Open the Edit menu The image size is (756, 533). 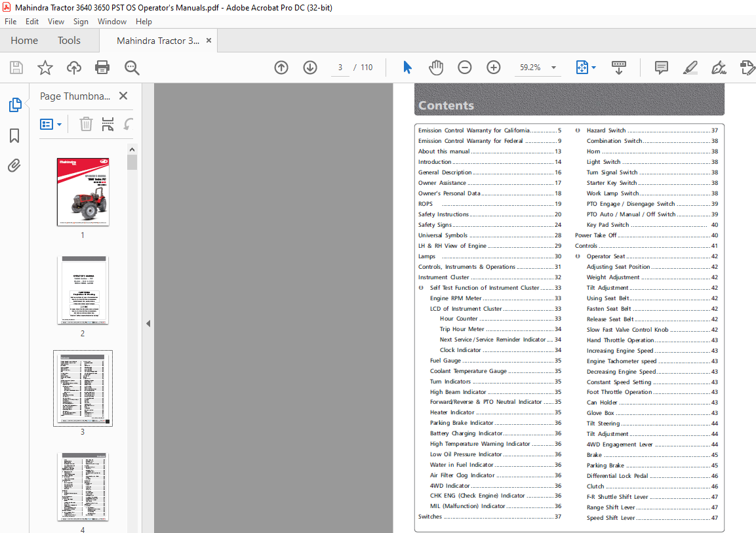click(32, 21)
